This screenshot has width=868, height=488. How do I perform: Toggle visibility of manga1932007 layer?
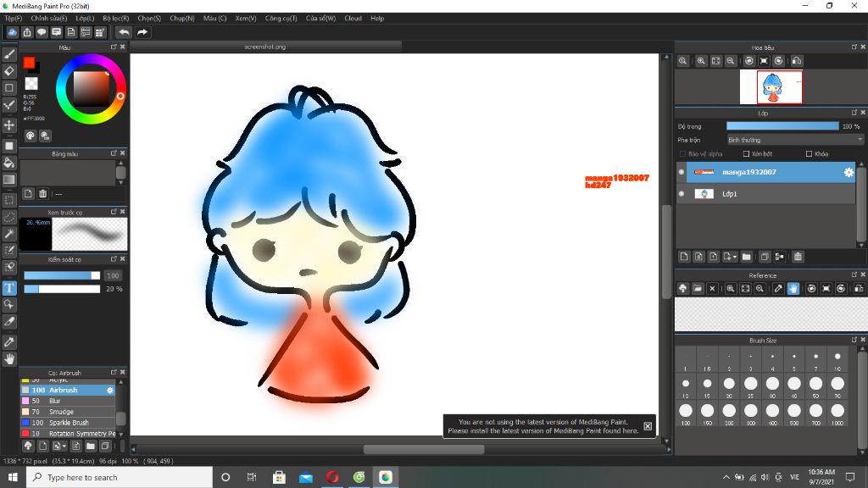[682, 172]
